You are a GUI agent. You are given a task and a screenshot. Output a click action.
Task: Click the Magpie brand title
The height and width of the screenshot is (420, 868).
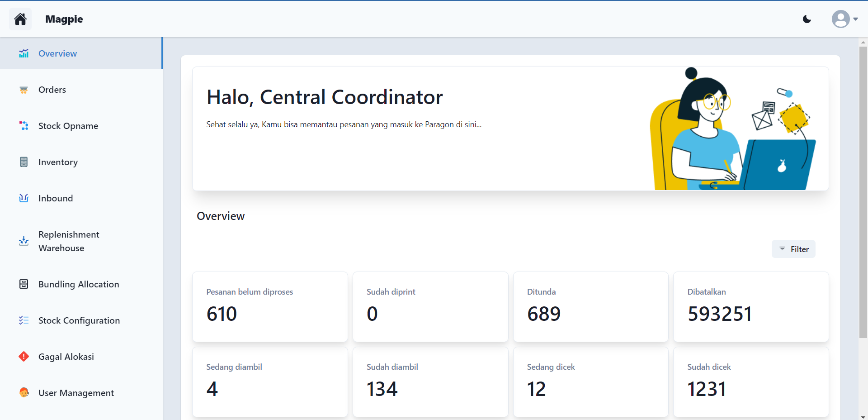(64, 19)
